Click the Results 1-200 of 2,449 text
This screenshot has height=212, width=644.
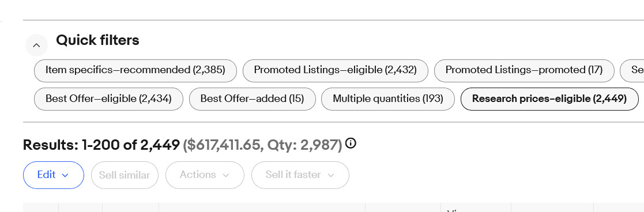[x=101, y=145]
